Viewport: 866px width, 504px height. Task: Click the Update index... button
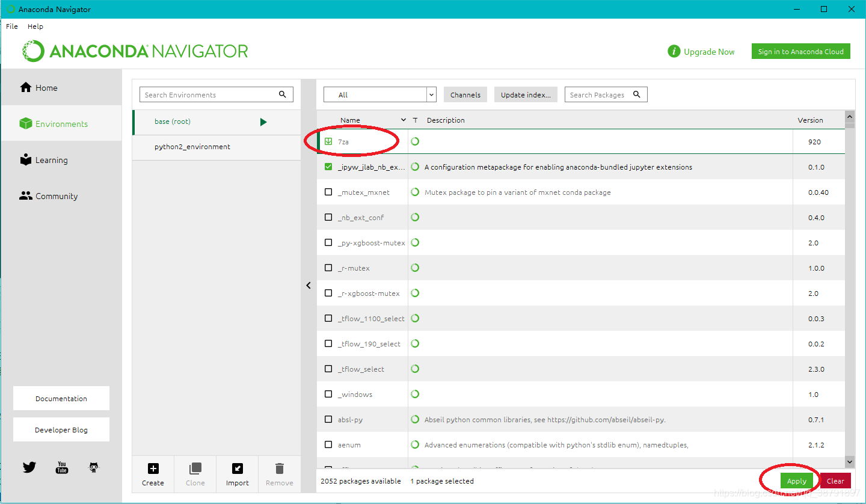pyautogui.click(x=526, y=94)
